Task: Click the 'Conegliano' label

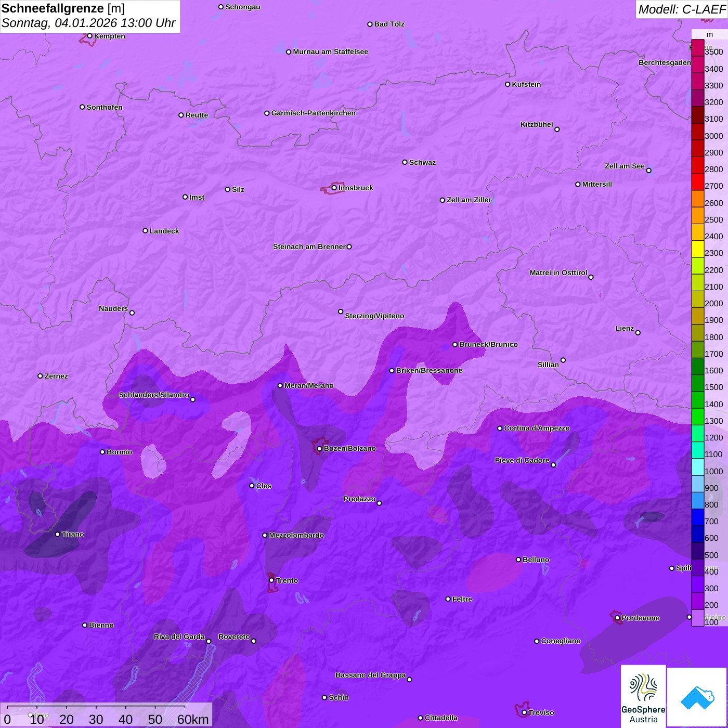Action: (x=561, y=641)
